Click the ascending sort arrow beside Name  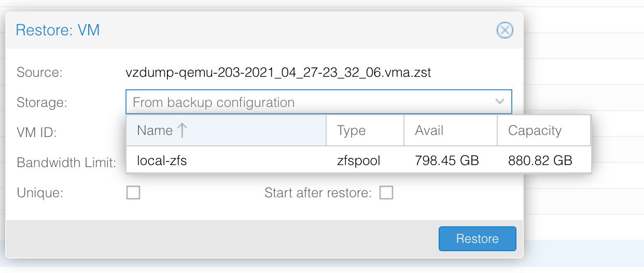pos(182,131)
